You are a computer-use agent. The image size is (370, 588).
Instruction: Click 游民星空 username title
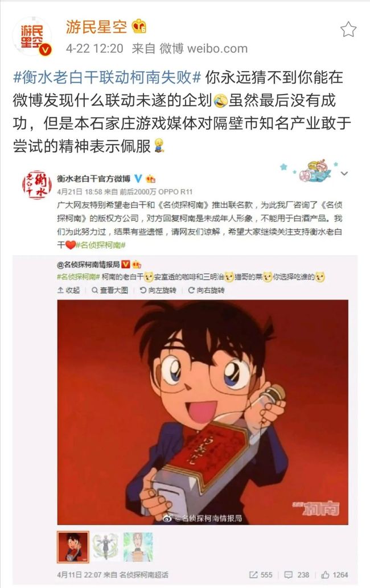(96, 27)
